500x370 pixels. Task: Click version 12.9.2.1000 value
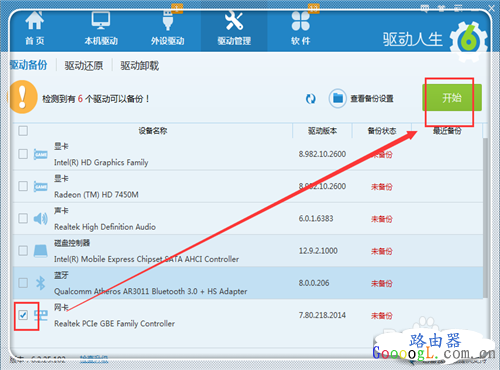tap(318, 251)
